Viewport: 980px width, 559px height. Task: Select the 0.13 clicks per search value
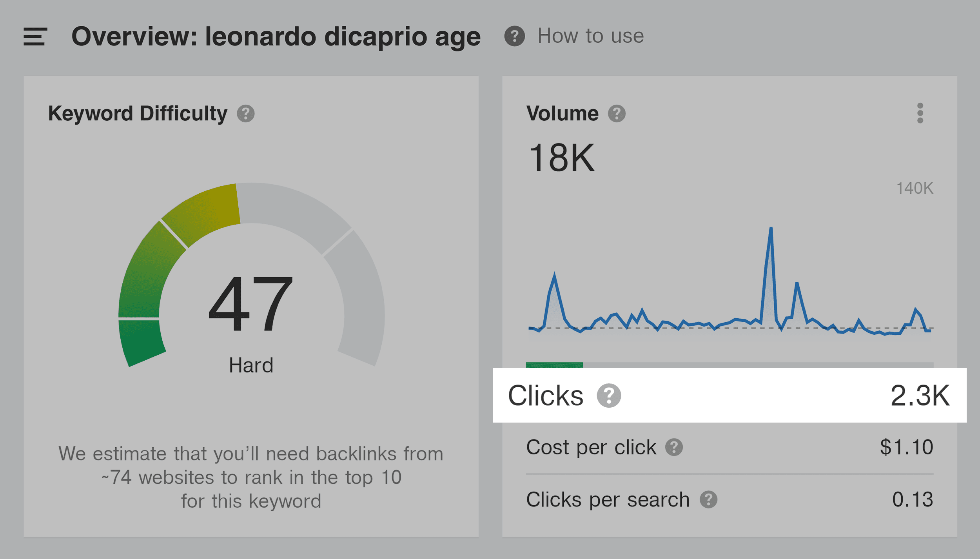(913, 500)
